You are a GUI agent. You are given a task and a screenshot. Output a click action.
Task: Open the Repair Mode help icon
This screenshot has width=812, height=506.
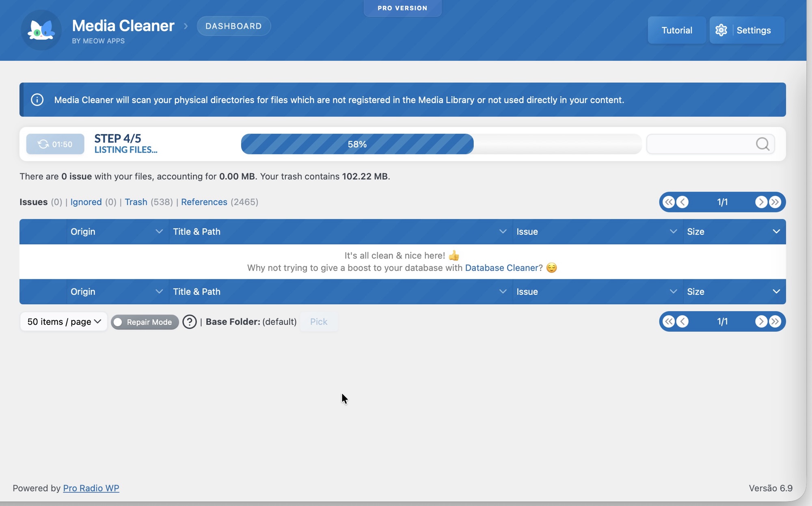click(189, 322)
